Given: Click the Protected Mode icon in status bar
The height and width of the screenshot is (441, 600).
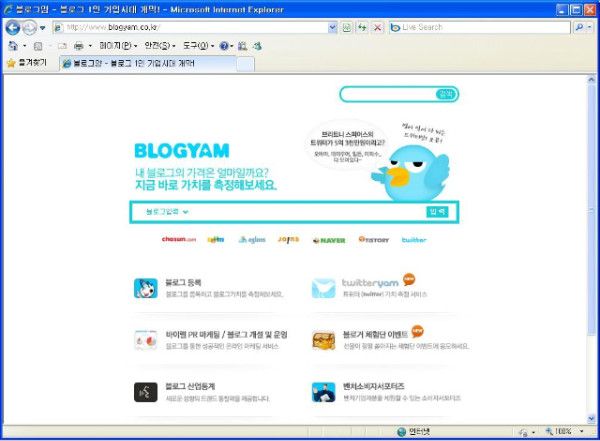Looking at the screenshot, I should [x=524, y=432].
